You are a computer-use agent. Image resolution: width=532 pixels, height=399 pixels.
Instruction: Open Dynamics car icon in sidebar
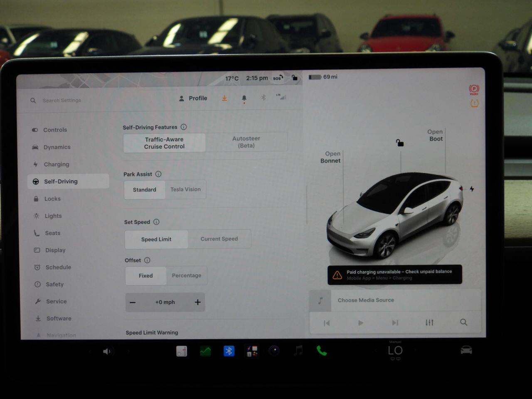pyautogui.click(x=35, y=147)
